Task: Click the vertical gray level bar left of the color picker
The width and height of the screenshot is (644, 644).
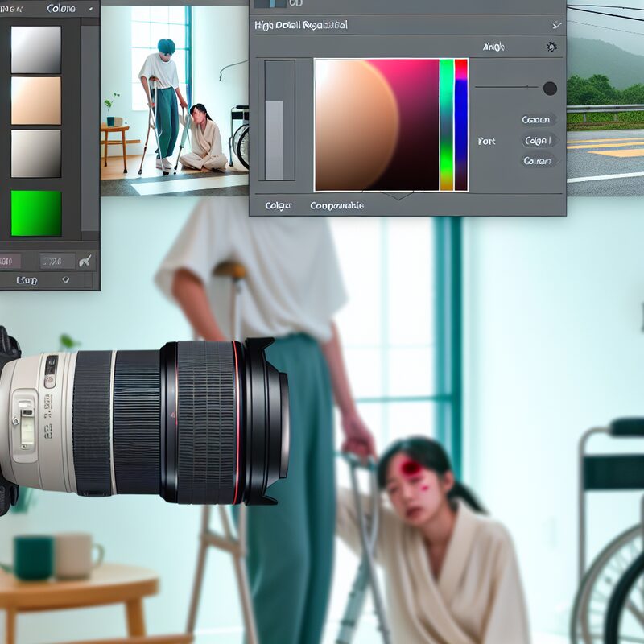Action: 275,121
